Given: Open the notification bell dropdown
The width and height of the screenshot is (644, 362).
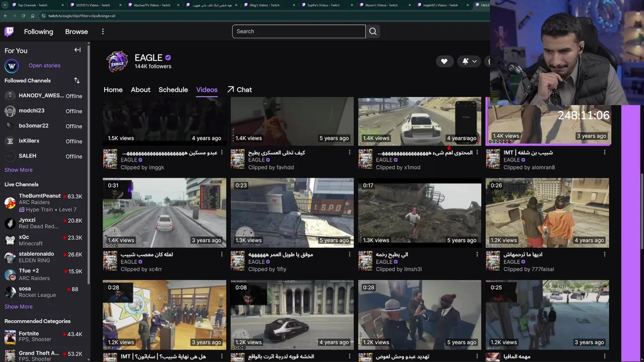Looking at the screenshot, I should point(469,61).
